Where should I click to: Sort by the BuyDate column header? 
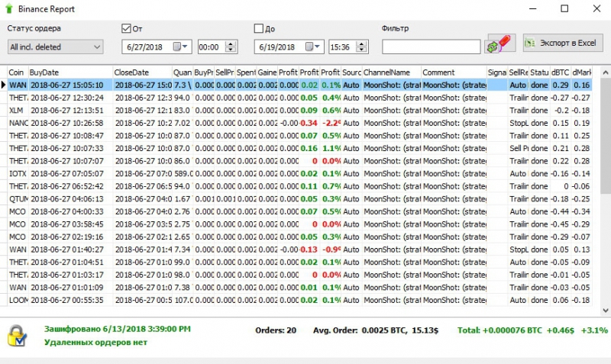(70, 72)
